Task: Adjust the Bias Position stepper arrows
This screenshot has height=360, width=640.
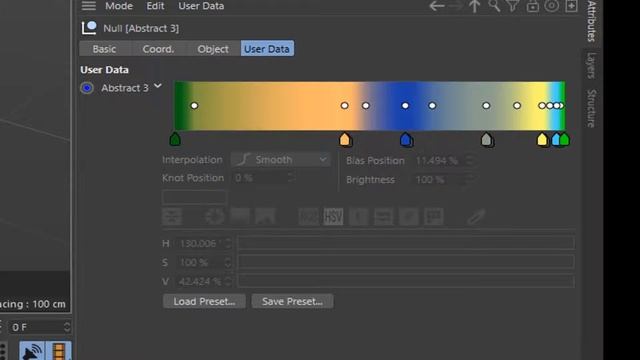Action: coord(469,160)
